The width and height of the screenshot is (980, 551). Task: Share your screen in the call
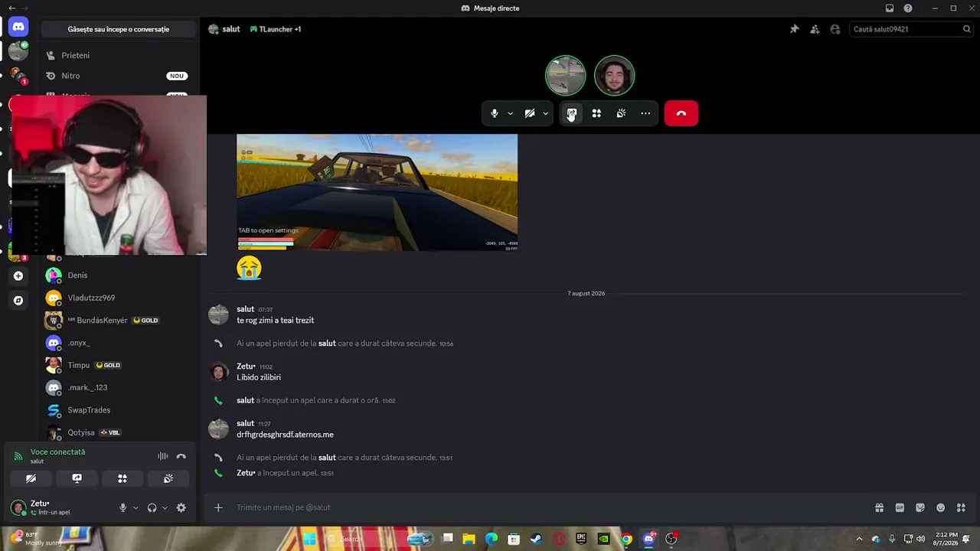pyautogui.click(x=571, y=113)
